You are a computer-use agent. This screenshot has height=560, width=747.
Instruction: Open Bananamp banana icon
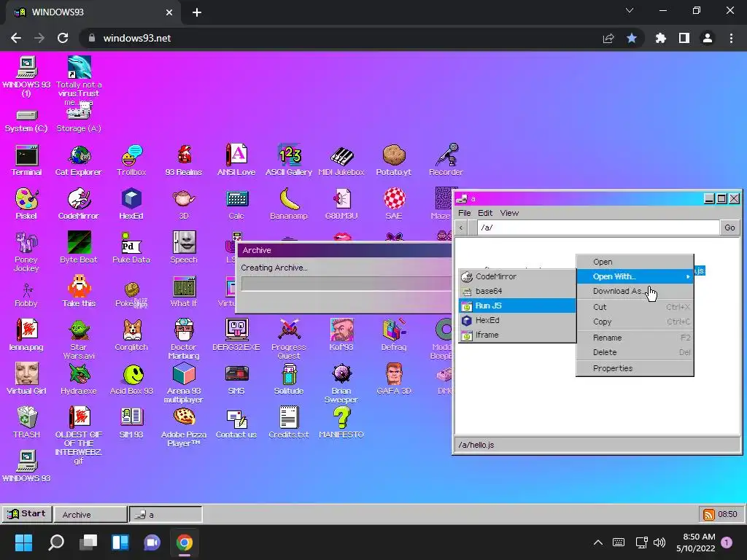pyautogui.click(x=289, y=204)
